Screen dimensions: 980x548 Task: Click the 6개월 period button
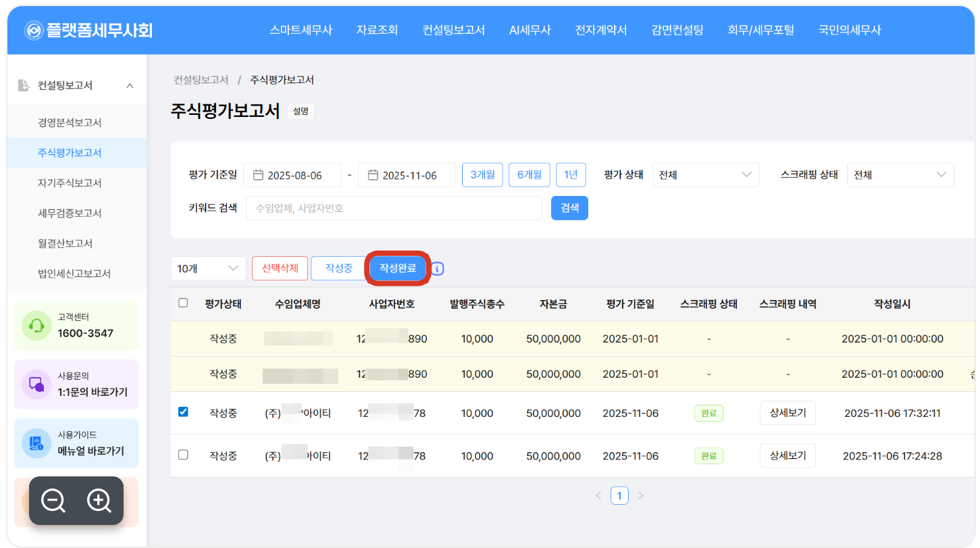[x=530, y=174]
